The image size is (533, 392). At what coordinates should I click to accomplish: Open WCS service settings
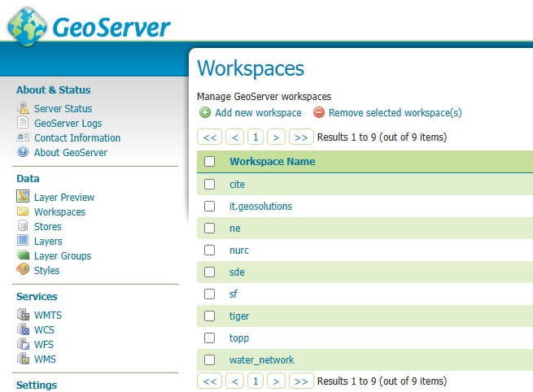click(x=44, y=330)
